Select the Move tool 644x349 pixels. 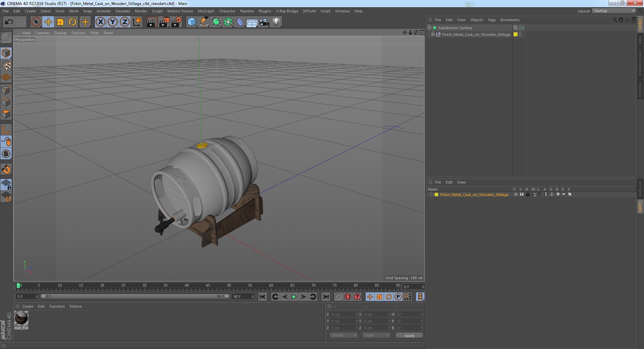click(x=48, y=22)
